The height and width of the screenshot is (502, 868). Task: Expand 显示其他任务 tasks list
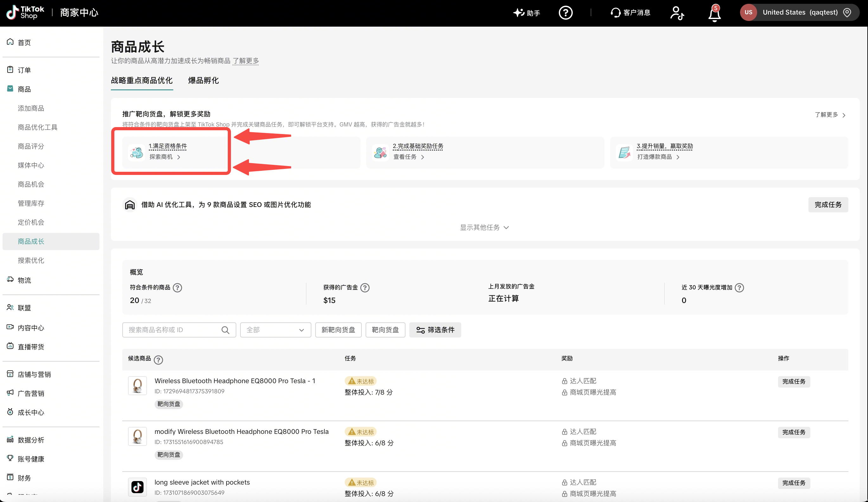click(484, 228)
